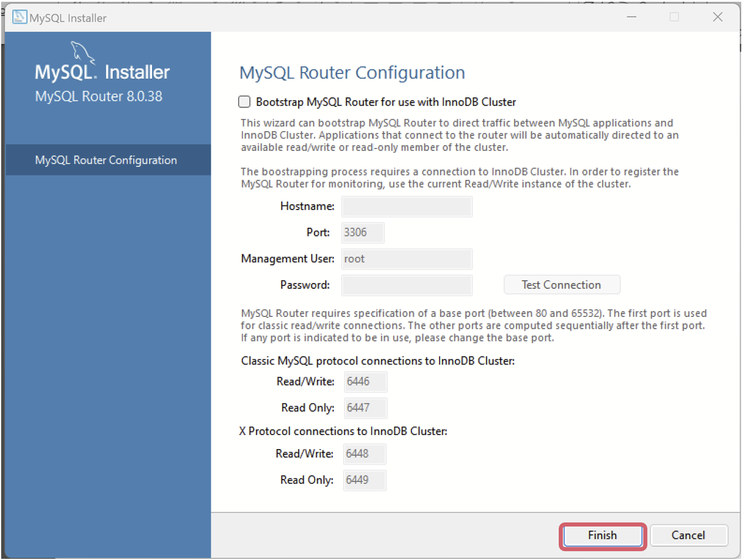
Task: Click the Management User field with root
Action: click(407, 259)
